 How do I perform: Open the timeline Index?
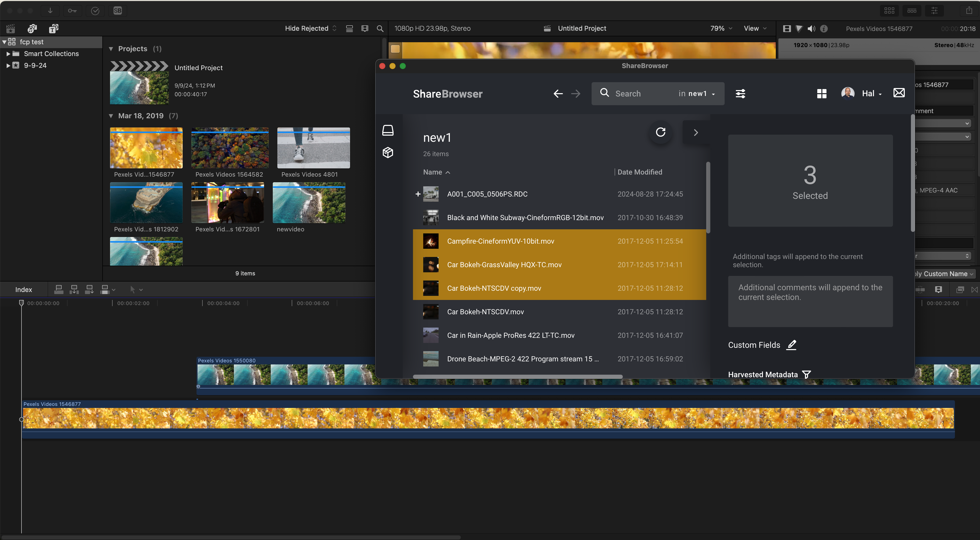[x=24, y=290]
